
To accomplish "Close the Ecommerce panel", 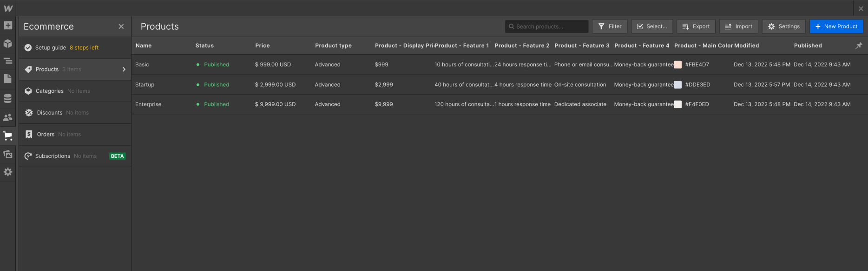I will pos(121,26).
